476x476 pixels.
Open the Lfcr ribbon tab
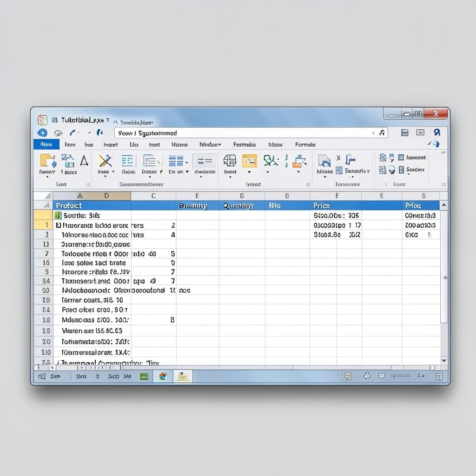(x=134, y=145)
